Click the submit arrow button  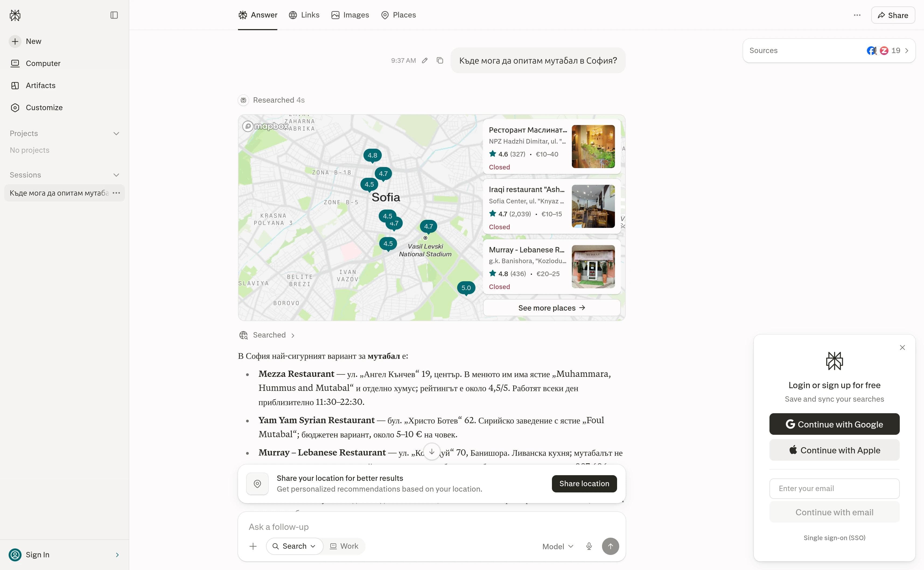coord(610,546)
